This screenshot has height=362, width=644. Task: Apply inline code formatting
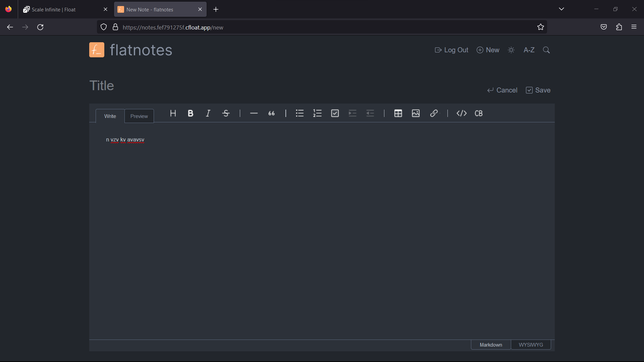tap(462, 113)
